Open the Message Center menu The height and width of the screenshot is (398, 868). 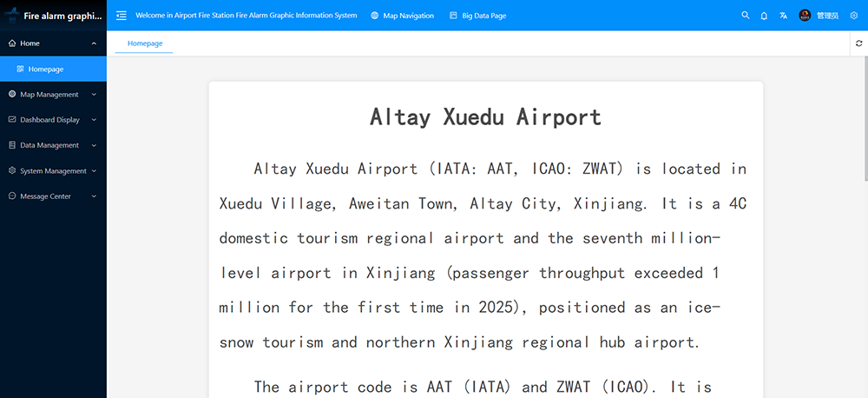53,196
